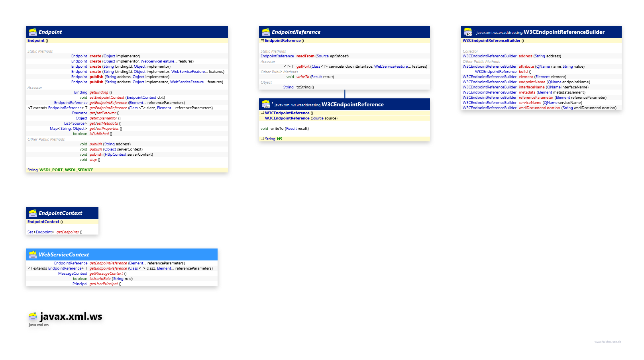Click interfaceName (QName interfaceName) method
Screen dimensions: 644x360
click(x=554, y=87)
